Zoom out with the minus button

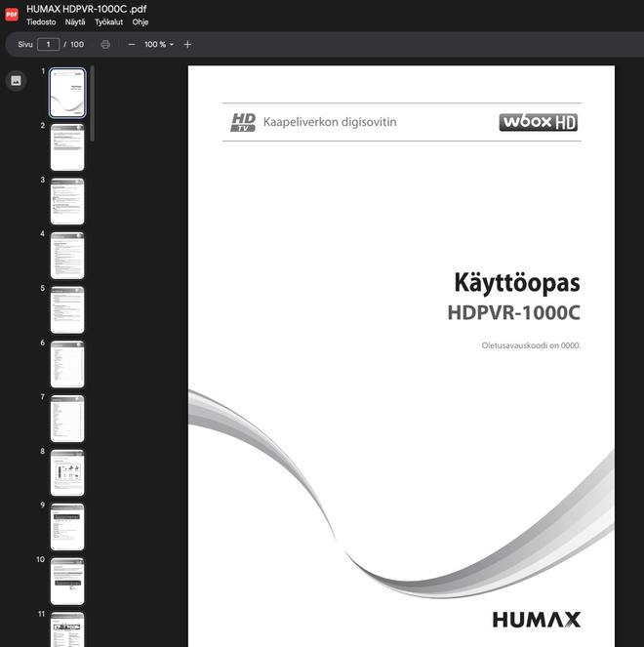coord(132,44)
